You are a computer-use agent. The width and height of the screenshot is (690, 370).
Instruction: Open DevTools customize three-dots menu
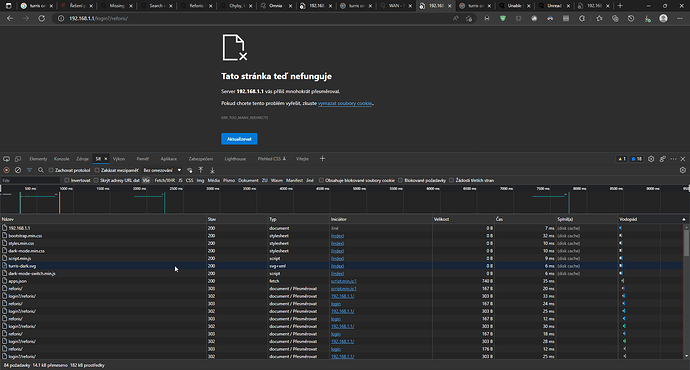tap(673, 159)
